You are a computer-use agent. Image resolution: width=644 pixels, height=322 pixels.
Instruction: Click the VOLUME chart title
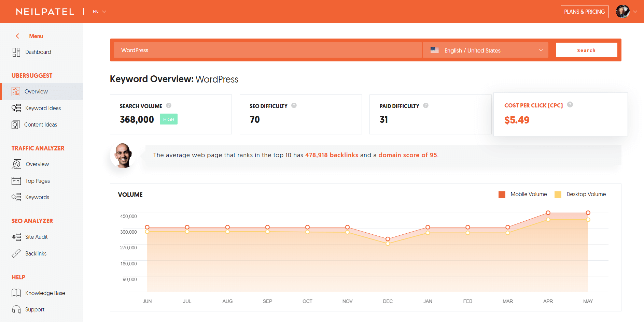click(x=130, y=195)
